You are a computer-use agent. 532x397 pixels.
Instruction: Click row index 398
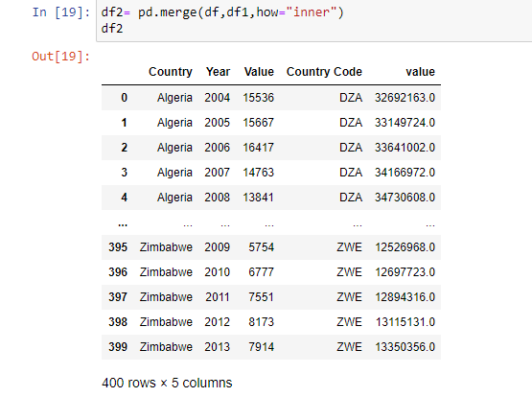(118, 322)
